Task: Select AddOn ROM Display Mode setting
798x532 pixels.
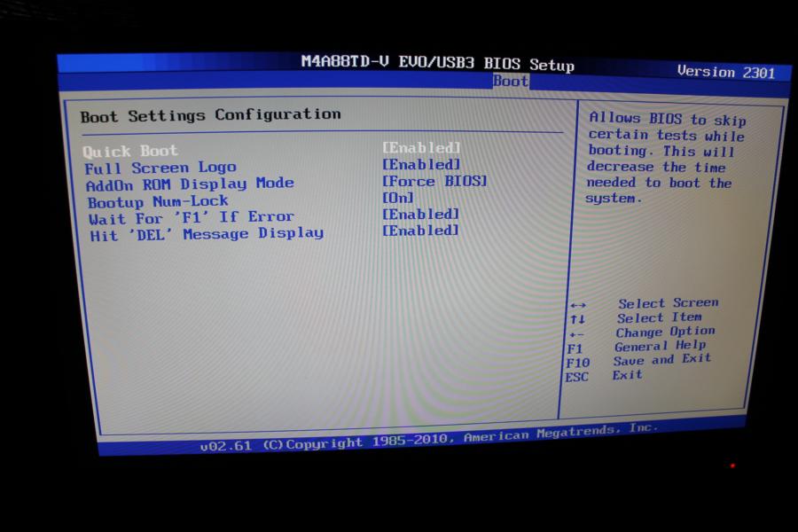Action: (190, 184)
